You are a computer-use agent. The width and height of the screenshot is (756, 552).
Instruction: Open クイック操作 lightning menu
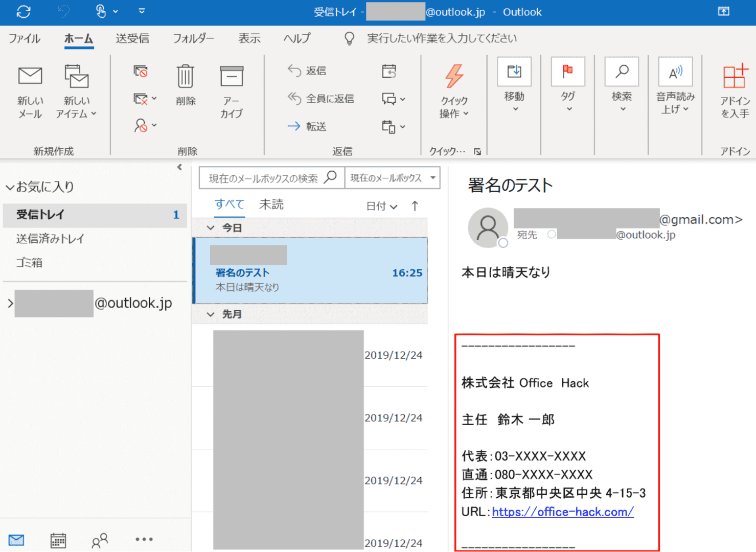pyautogui.click(x=454, y=92)
